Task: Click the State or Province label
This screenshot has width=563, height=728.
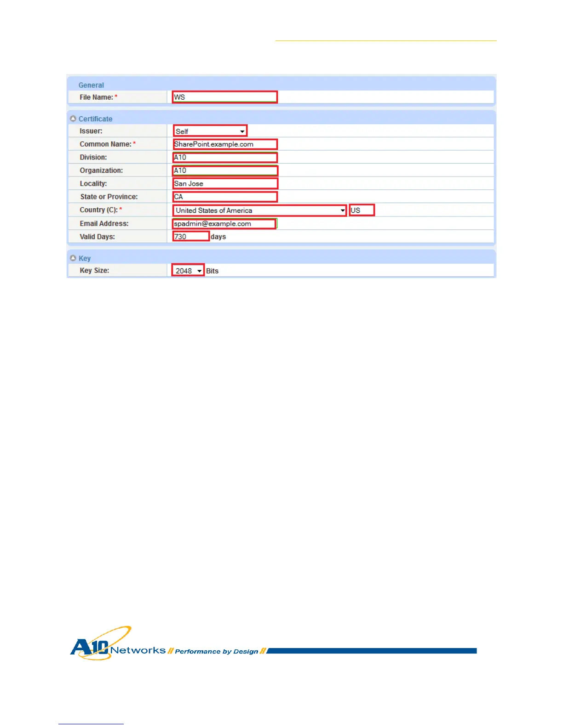Action: point(109,196)
